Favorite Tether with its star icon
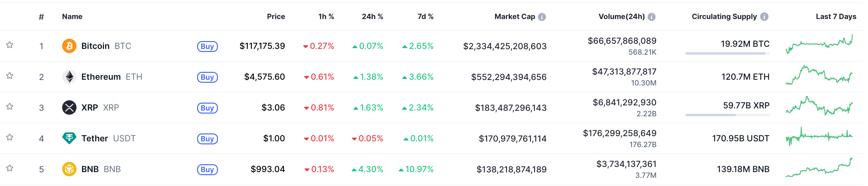Screen dimensions: 868x186 (10, 137)
